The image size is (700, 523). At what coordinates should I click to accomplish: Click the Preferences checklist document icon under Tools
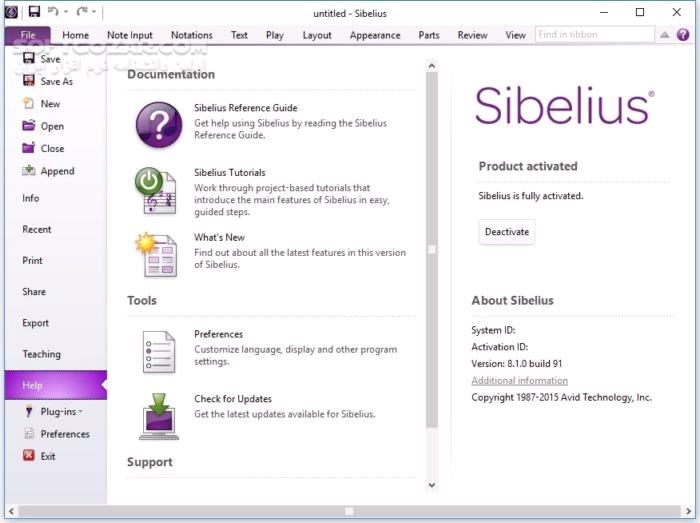(158, 352)
